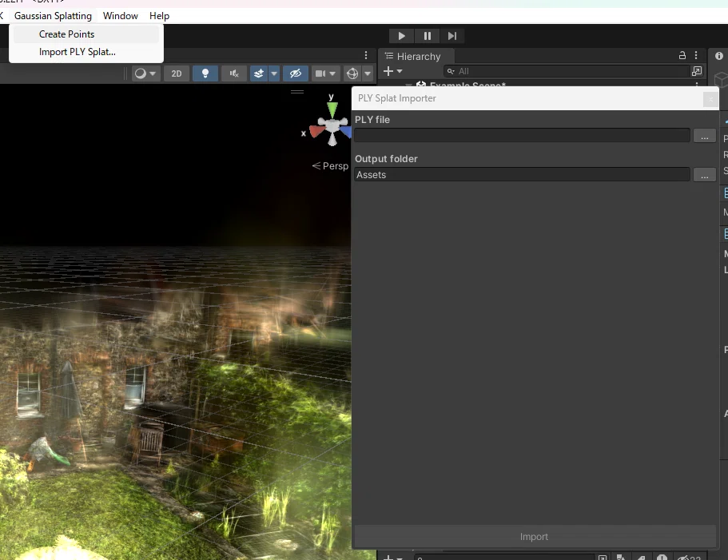Click the center cube of orientation gizmo

tap(332, 125)
